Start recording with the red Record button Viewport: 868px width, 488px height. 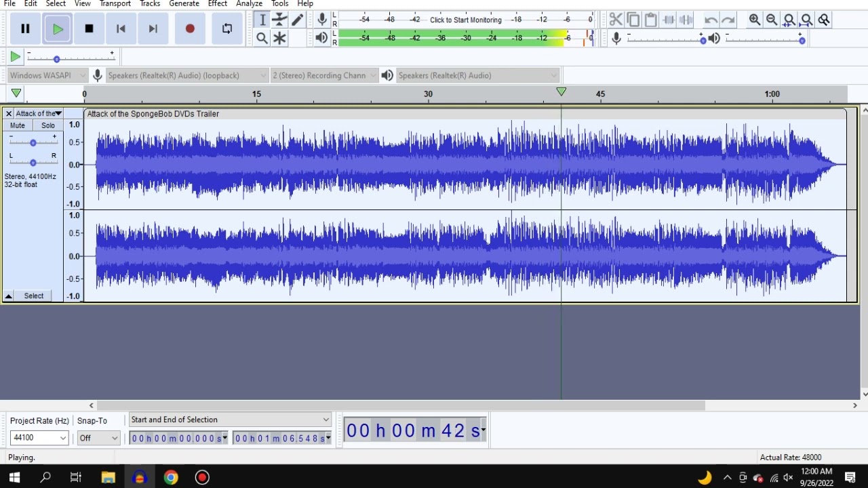click(190, 28)
